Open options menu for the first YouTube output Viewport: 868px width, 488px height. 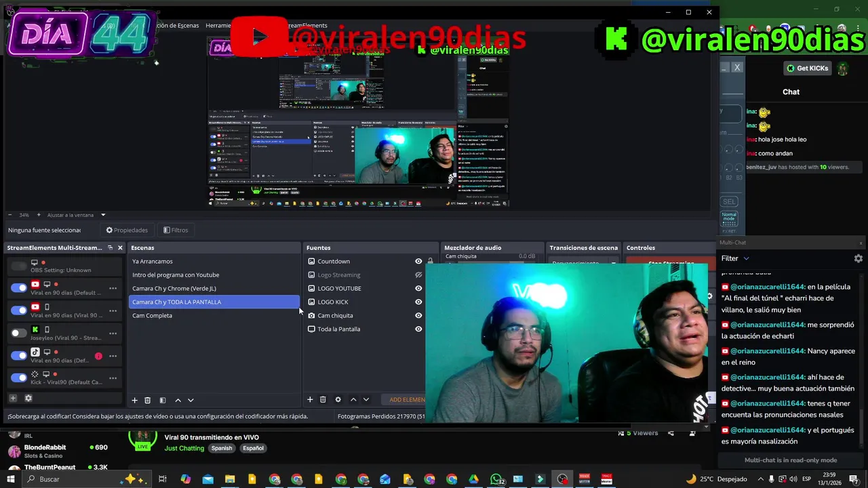(113, 288)
